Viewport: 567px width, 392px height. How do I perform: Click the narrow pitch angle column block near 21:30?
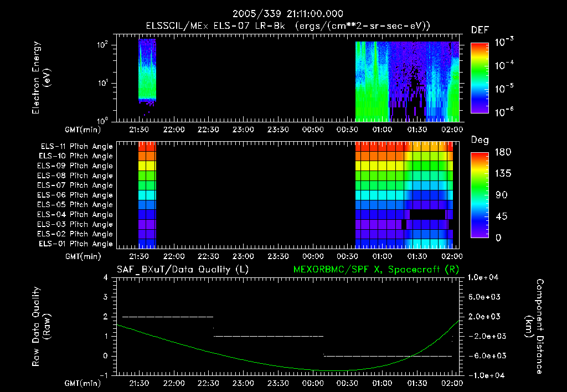147,195
